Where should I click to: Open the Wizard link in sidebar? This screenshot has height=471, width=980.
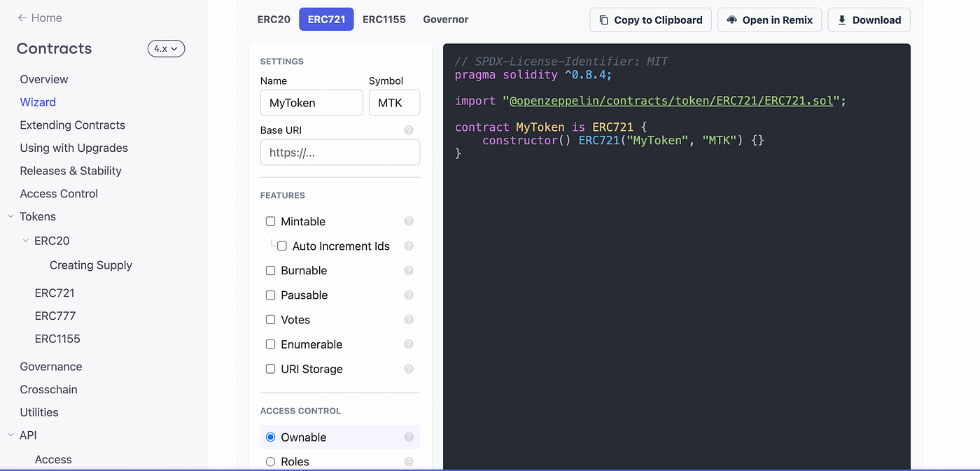[x=38, y=102]
